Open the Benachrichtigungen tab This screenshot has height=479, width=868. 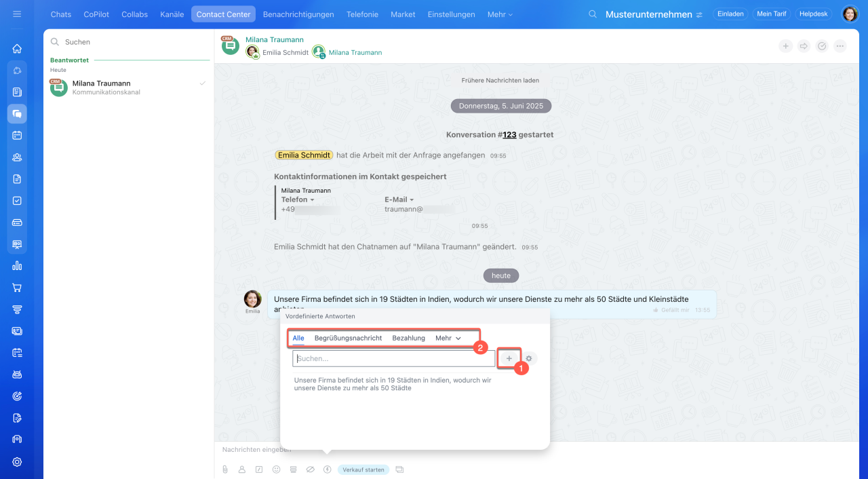click(298, 14)
